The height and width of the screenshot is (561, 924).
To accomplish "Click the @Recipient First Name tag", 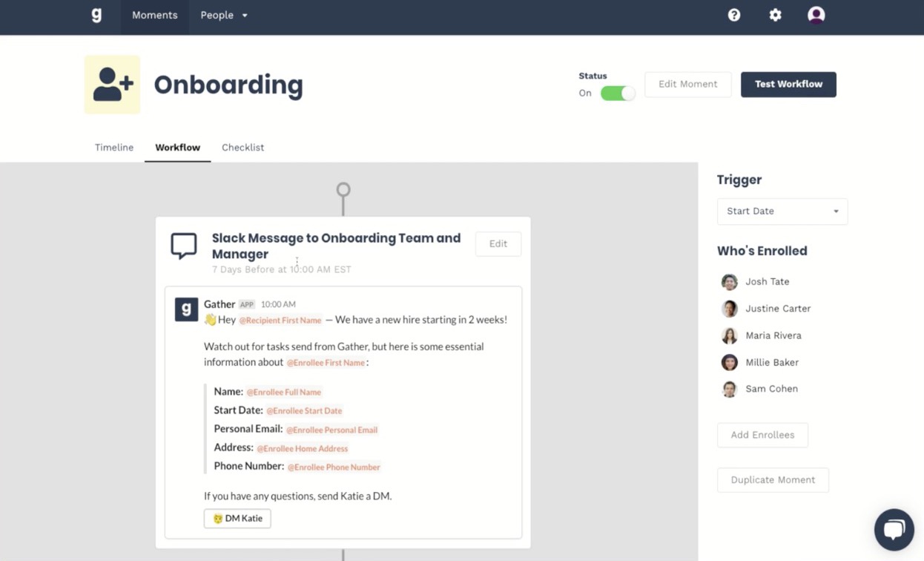I will [x=280, y=321].
